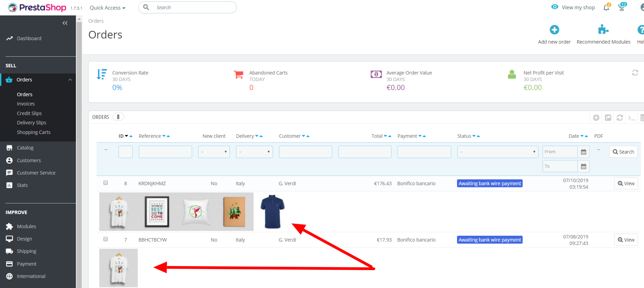Open the From date calendar picker
The image size is (644, 288).
583,152
